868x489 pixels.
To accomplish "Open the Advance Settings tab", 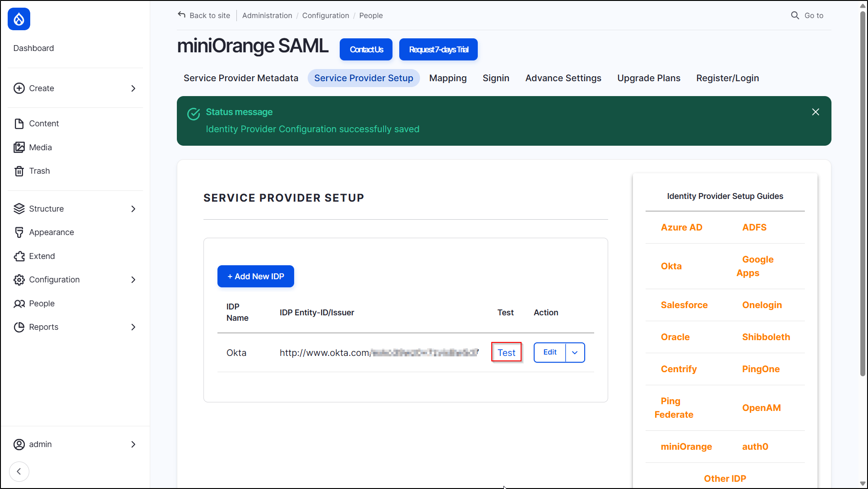I will [563, 78].
